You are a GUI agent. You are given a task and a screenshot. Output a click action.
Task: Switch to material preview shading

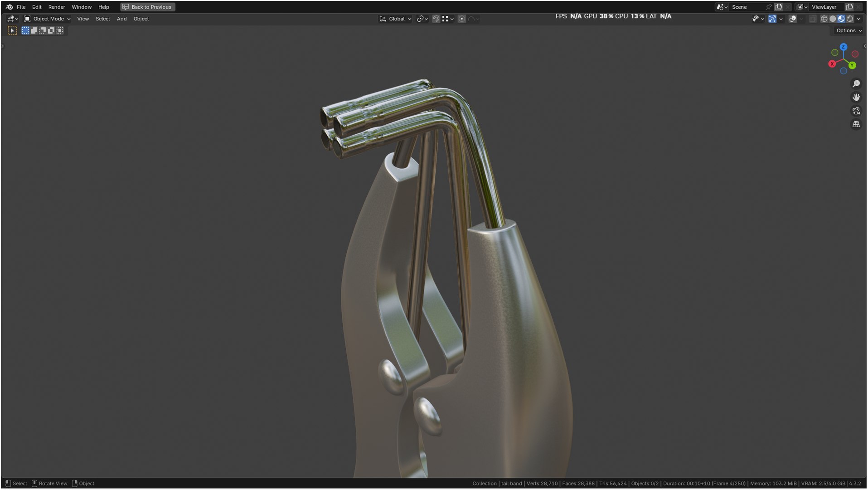[x=841, y=19]
